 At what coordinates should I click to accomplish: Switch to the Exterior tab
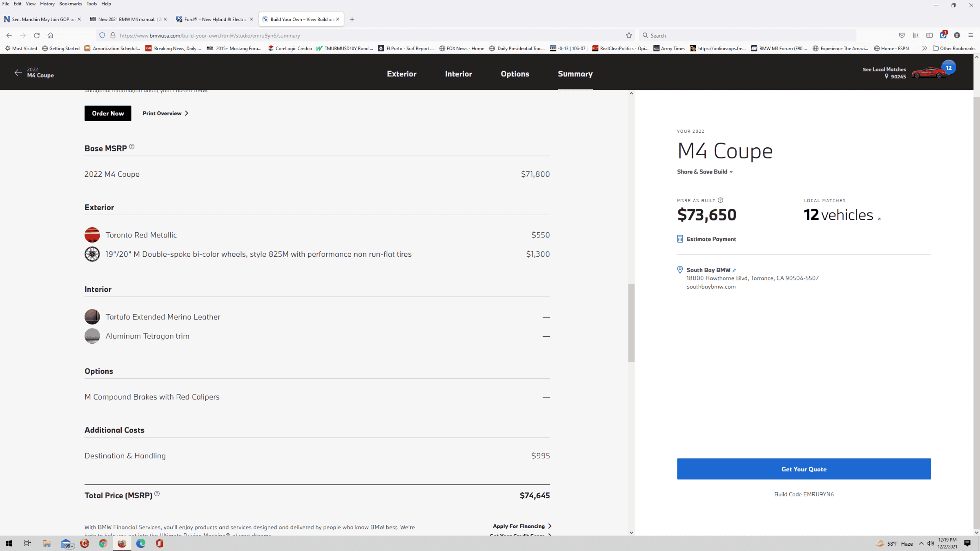(401, 74)
